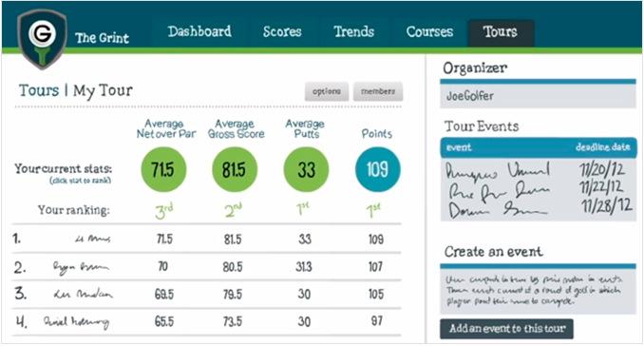Click the Average Putts column header

pyautogui.click(x=305, y=128)
